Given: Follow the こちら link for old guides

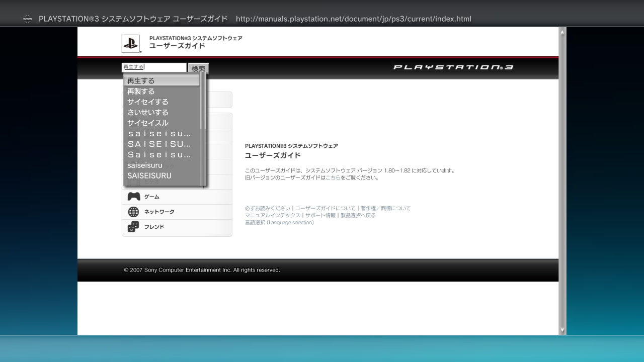Looking at the screenshot, I should [x=333, y=177].
